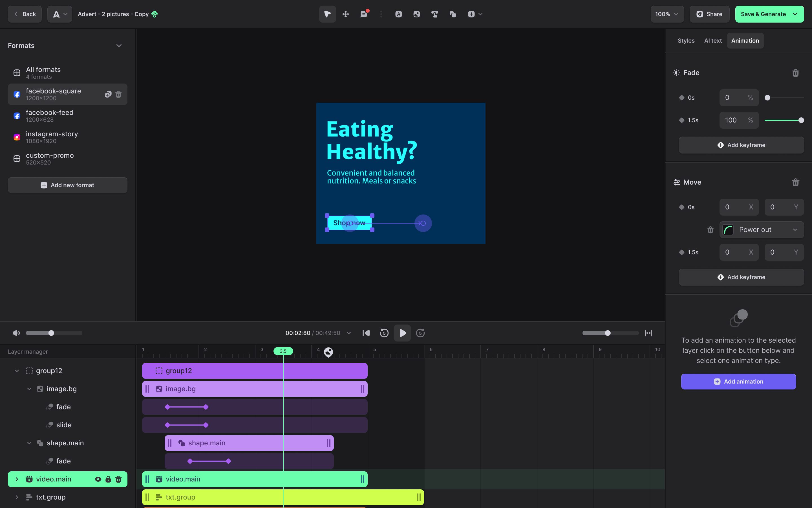Screen dimensions: 812x508
Task: Switch to the Animation tab
Action: click(745, 41)
